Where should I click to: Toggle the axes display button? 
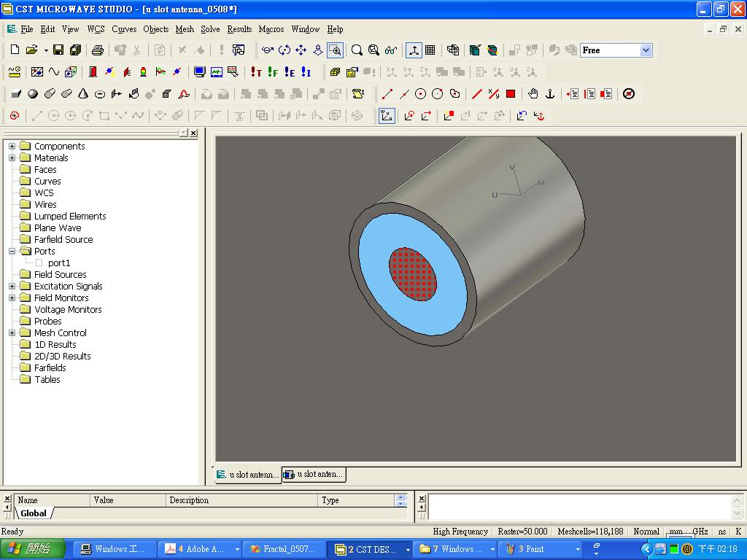[414, 50]
